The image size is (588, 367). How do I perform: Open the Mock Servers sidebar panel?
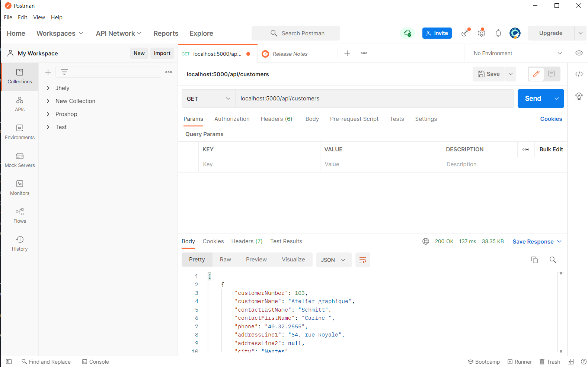[20, 160]
